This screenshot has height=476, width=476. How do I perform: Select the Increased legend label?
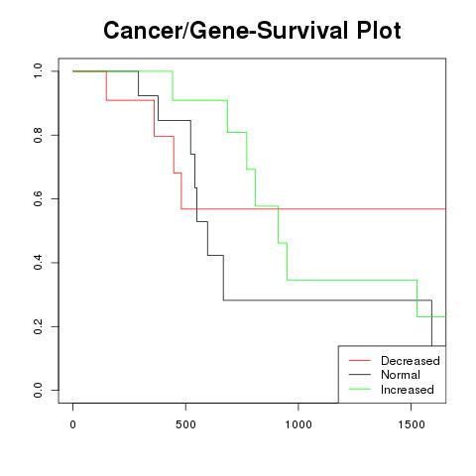click(x=408, y=390)
